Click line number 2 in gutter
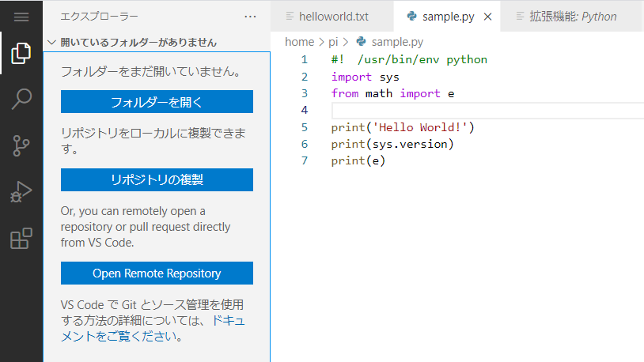The height and width of the screenshot is (362, 644). (305, 77)
